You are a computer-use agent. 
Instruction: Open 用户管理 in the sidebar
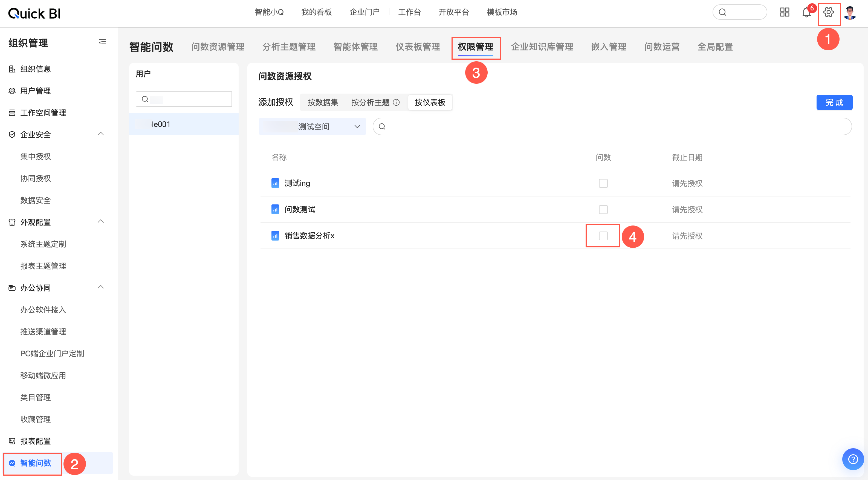pyautogui.click(x=35, y=91)
